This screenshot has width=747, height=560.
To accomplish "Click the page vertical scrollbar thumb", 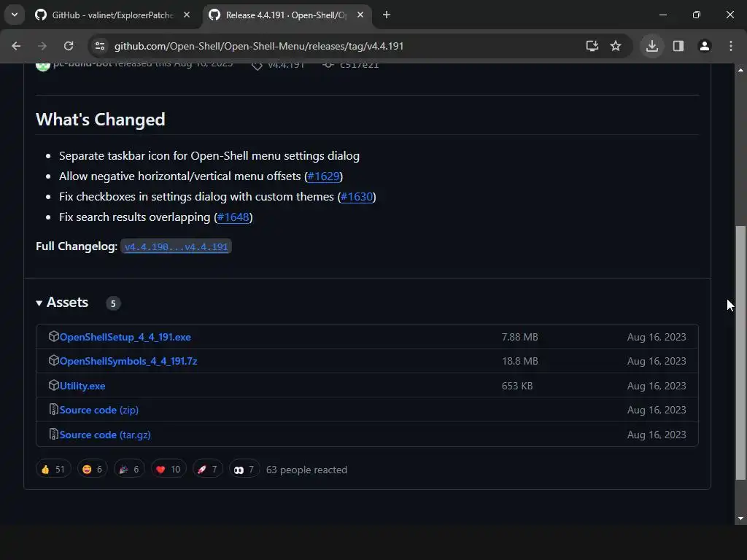I will click(740, 354).
